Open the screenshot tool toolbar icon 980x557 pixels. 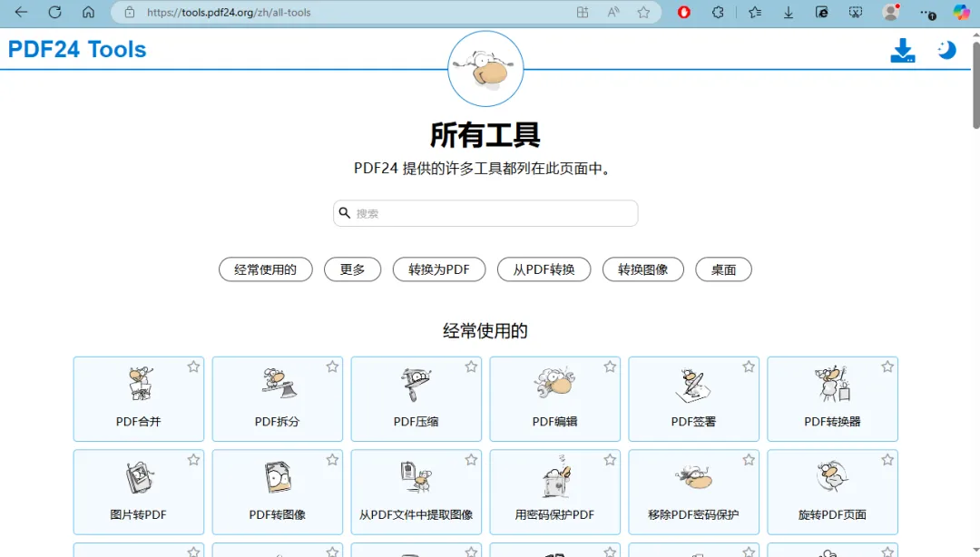coord(856,12)
